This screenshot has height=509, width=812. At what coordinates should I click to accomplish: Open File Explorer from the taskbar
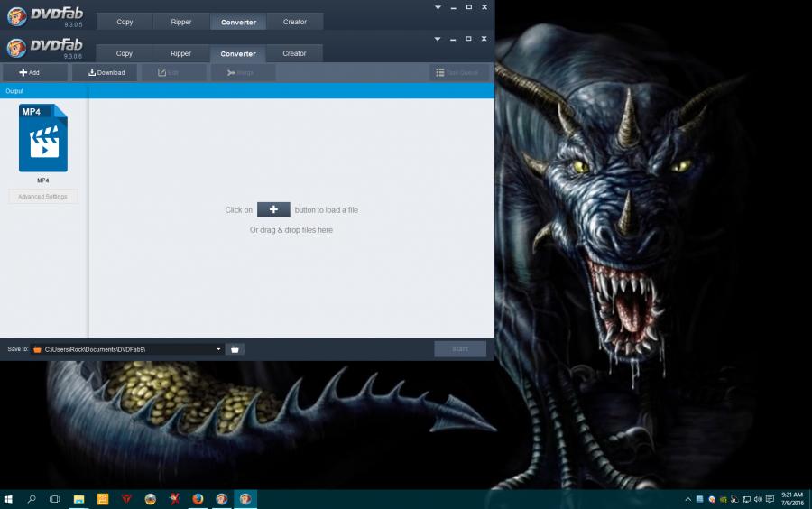click(x=79, y=499)
